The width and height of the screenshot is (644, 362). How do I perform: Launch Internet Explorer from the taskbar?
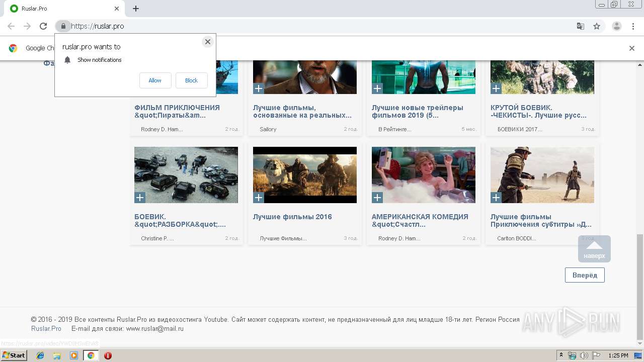click(x=40, y=355)
